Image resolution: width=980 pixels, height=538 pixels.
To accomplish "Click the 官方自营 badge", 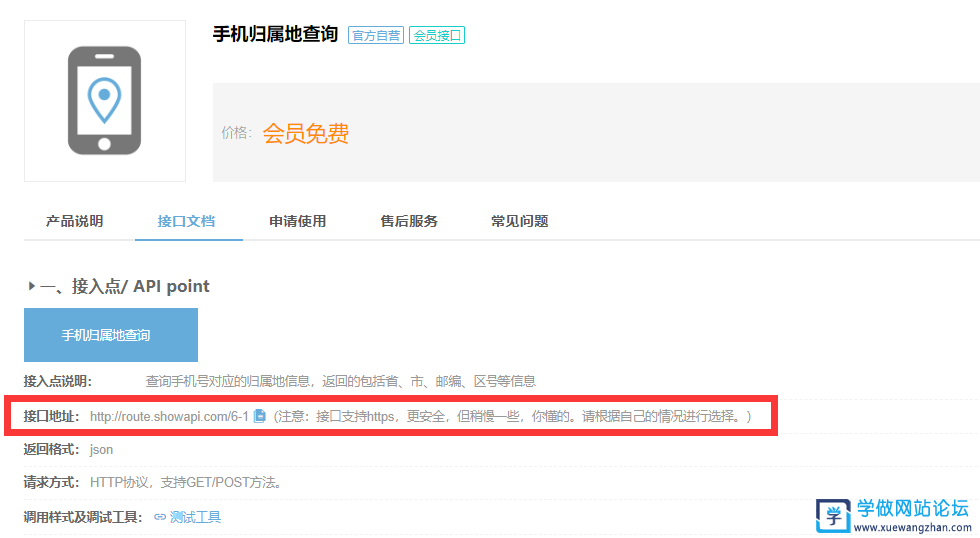I will click(x=376, y=35).
